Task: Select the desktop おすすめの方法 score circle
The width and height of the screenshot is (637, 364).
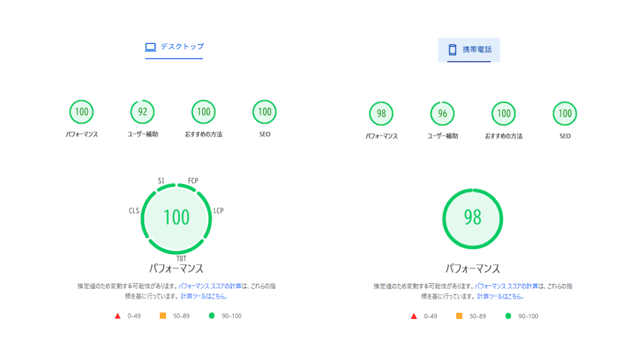Action: coord(203,111)
